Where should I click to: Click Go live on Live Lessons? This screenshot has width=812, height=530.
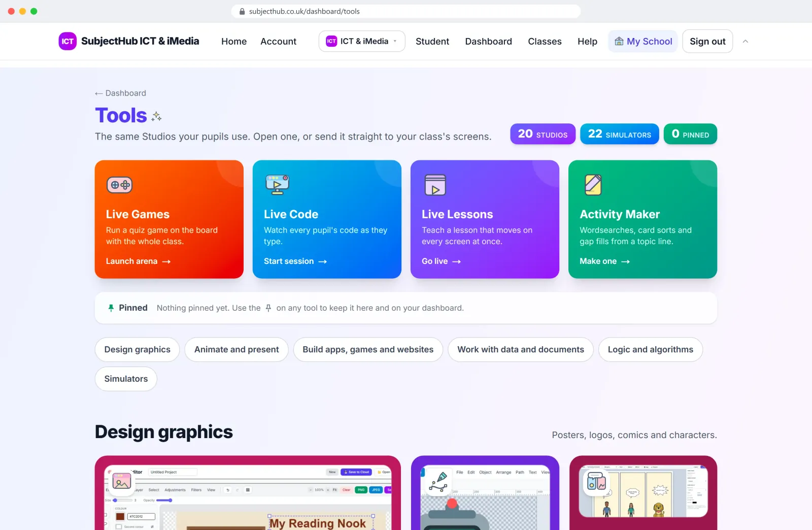tap(441, 261)
